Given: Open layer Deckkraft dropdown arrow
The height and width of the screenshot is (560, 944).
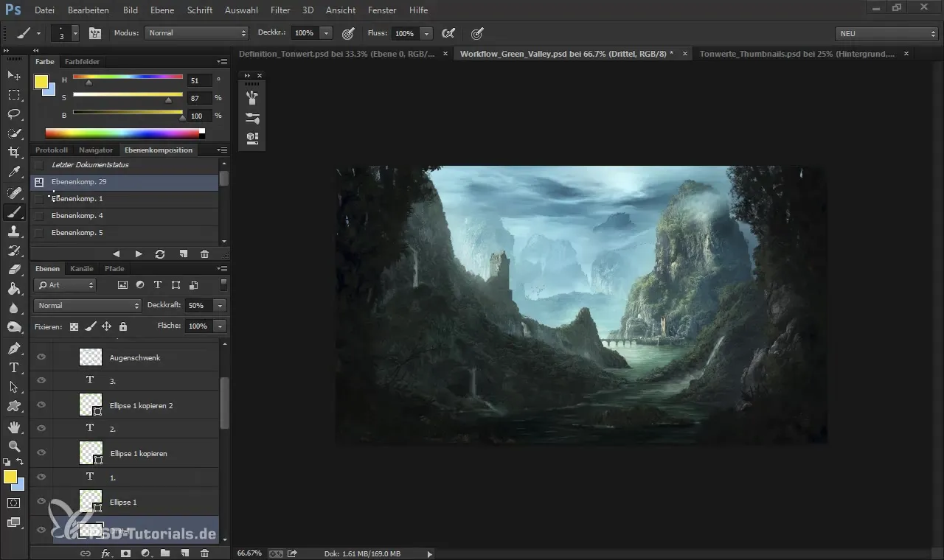Looking at the screenshot, I should coord(220,305).
